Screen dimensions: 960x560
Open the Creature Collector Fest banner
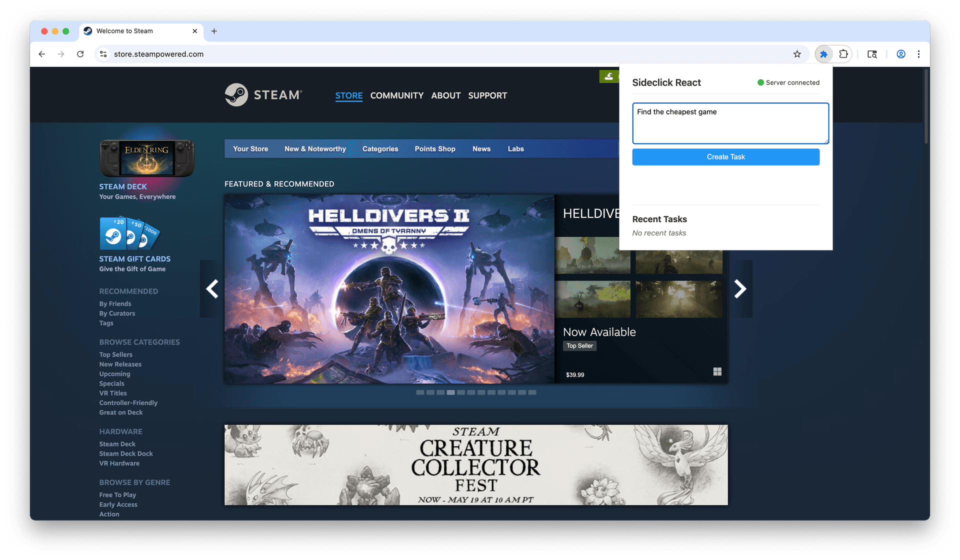[x=476, y=465]
